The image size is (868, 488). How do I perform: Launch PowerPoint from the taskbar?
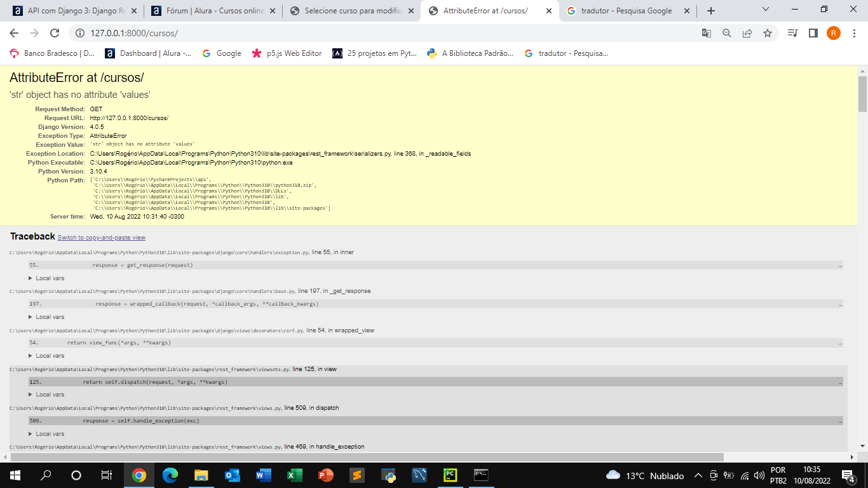[325, 475]
